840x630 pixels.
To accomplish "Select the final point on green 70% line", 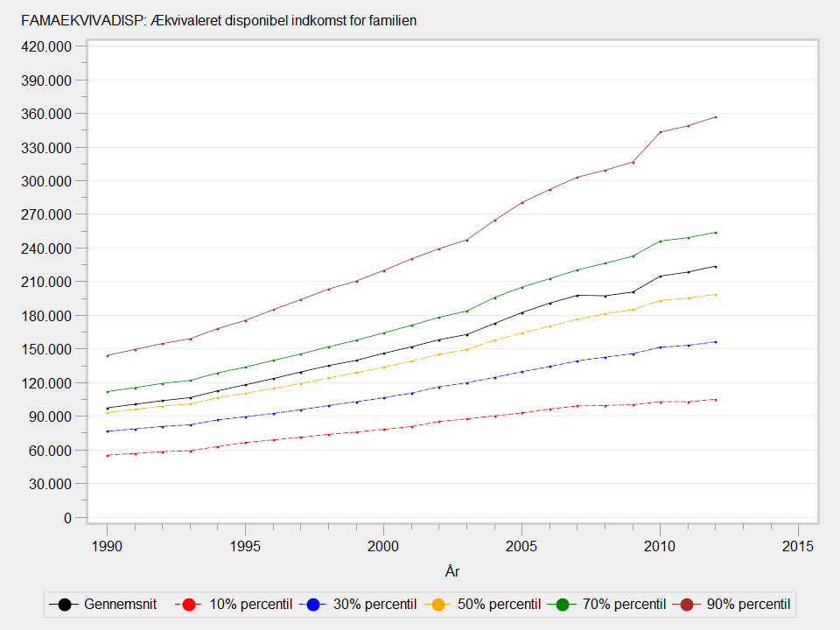I will (715, 233).
